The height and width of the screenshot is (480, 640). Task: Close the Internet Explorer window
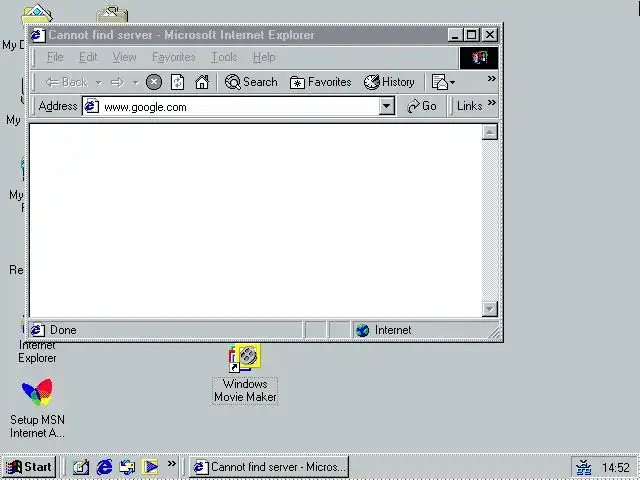click(x=489, y=35)
